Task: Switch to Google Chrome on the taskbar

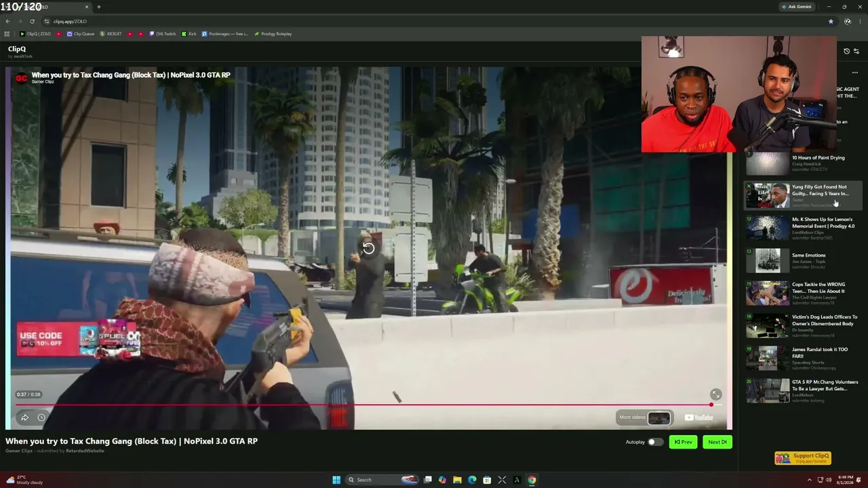Action: (x=532, y=480)
